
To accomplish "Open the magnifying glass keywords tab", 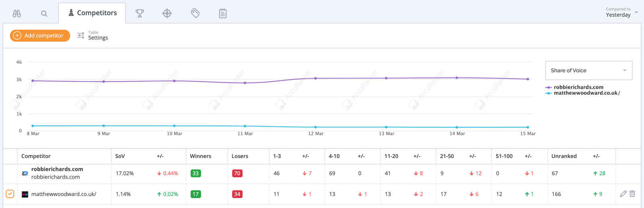I will (44, 14).
